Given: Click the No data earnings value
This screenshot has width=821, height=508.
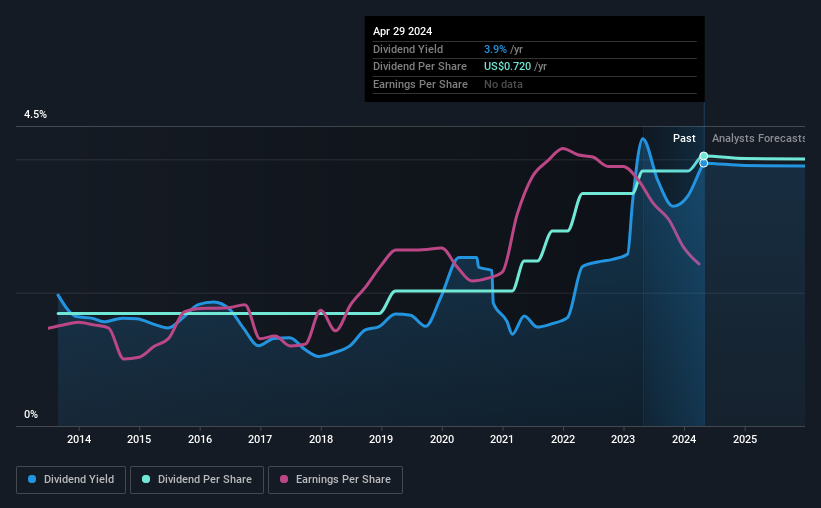Looking at the screenshot, I should tap(503, 84).
